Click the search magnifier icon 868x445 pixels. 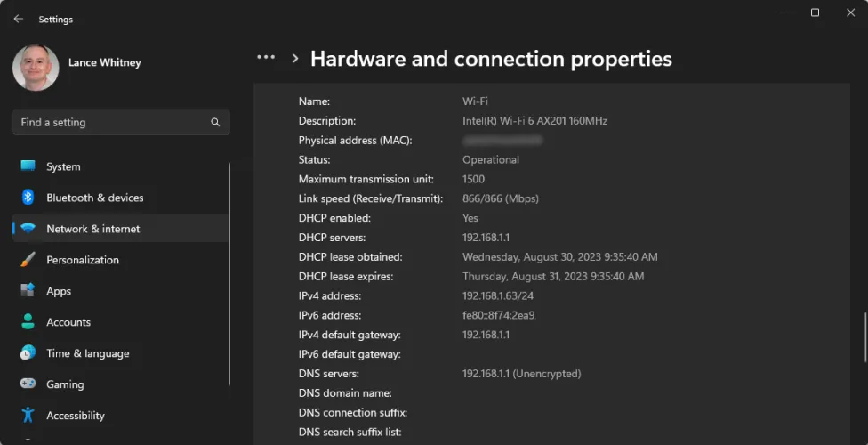pos(215,122)
